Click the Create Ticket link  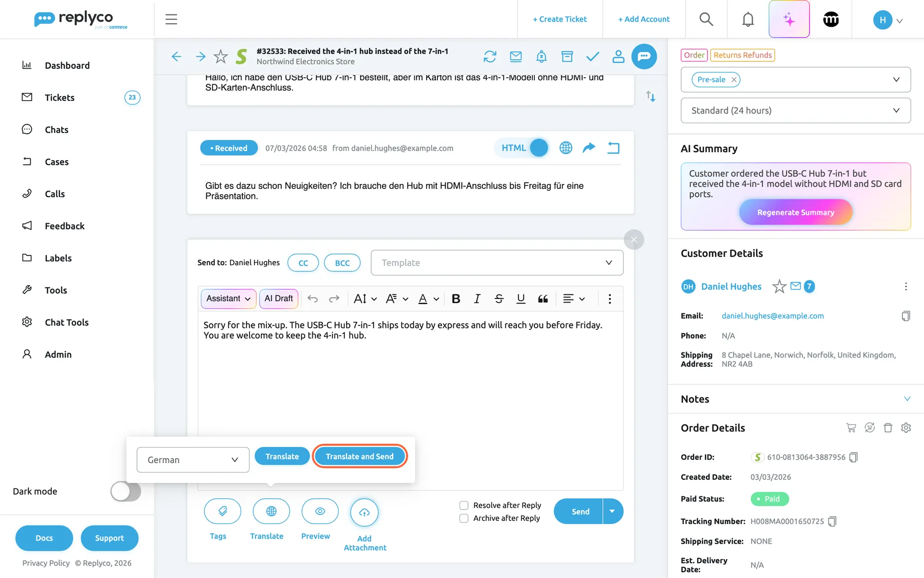[x=560, y=20]
